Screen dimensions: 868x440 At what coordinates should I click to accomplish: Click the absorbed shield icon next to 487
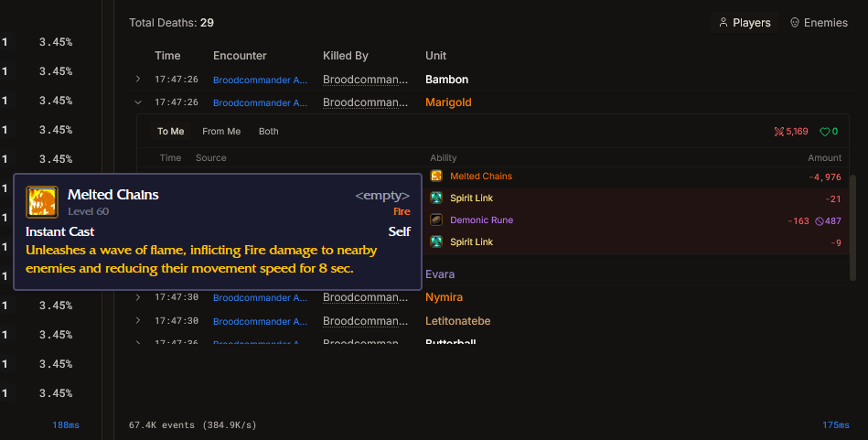point(820,220)
